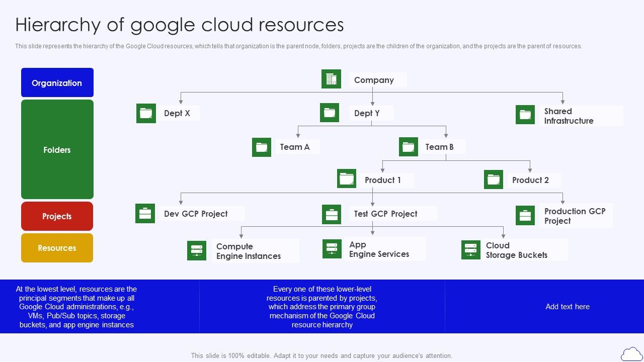Select the Team B folder icon
Image resolution: width=644 pixels, height=362 pixels.
point(409,146)
